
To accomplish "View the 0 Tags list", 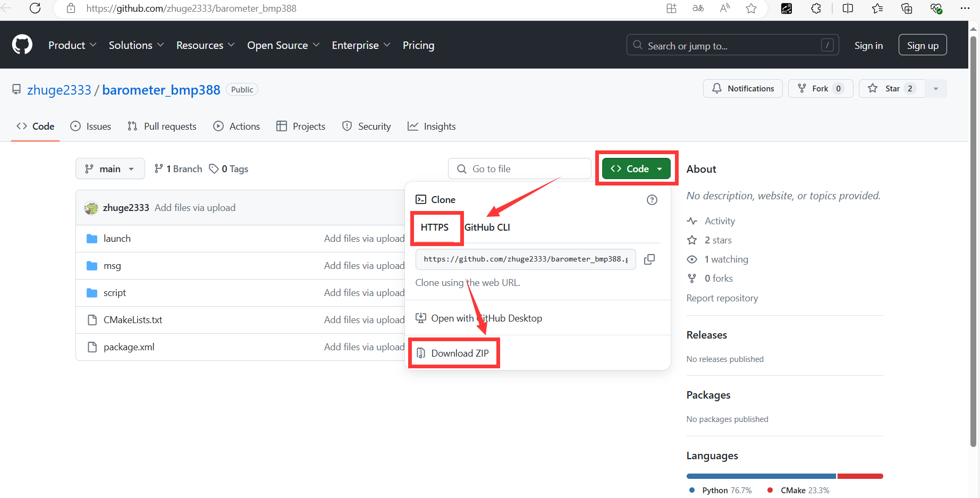I will point(229,169).
